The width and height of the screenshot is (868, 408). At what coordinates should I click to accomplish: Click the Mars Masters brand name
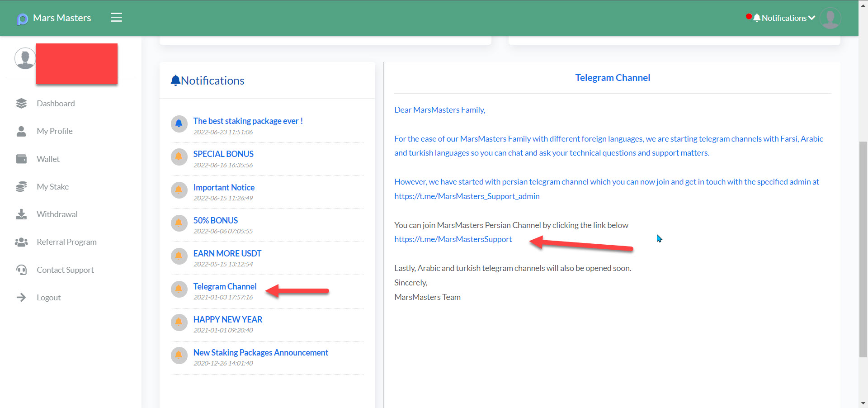click(62, 18)
